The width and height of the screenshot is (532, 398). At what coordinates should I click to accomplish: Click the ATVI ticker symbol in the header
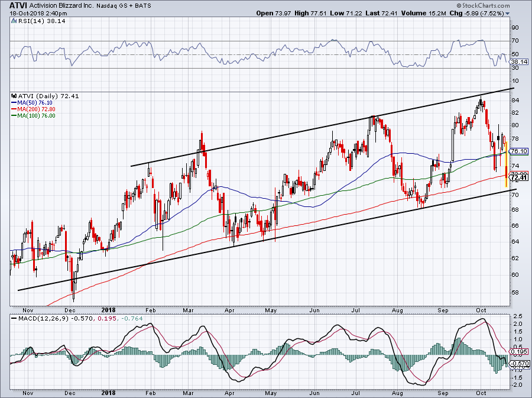point(18,5)
